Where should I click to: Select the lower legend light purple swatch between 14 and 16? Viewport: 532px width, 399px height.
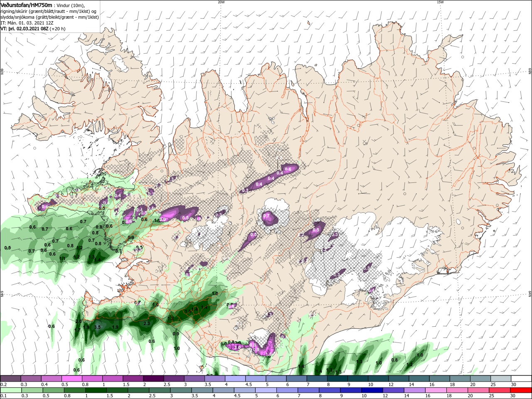416,390
